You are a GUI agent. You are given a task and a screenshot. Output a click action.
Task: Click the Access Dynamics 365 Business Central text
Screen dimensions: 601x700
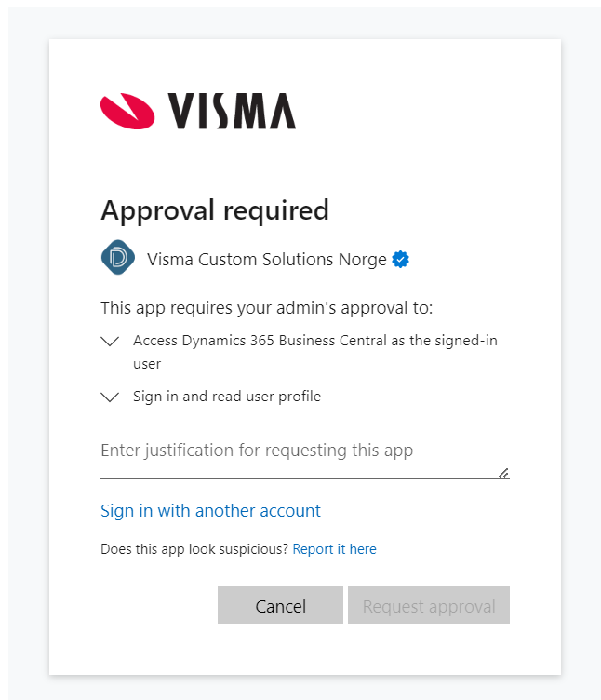coord(314,341)
